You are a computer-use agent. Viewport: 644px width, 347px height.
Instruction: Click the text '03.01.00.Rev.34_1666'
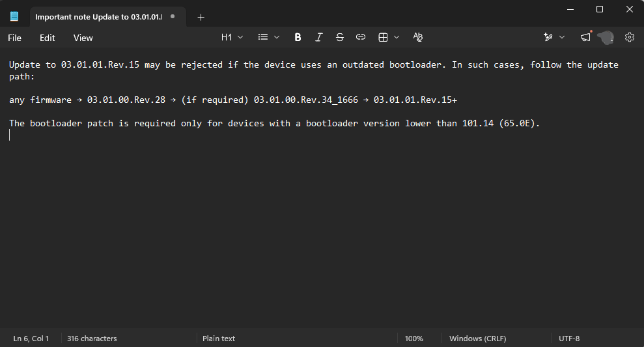pyautogui.click(x=306, y=100)
